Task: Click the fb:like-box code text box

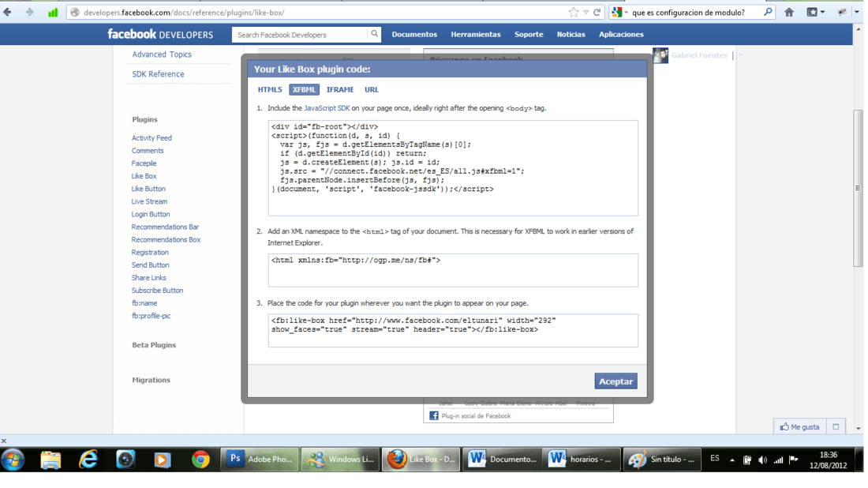Action: point(453,331)
